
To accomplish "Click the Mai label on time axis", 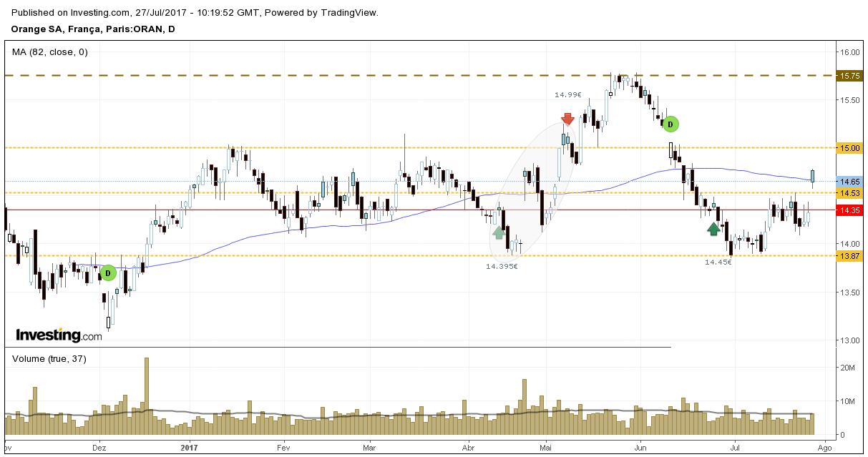I will tap(546, 448).
